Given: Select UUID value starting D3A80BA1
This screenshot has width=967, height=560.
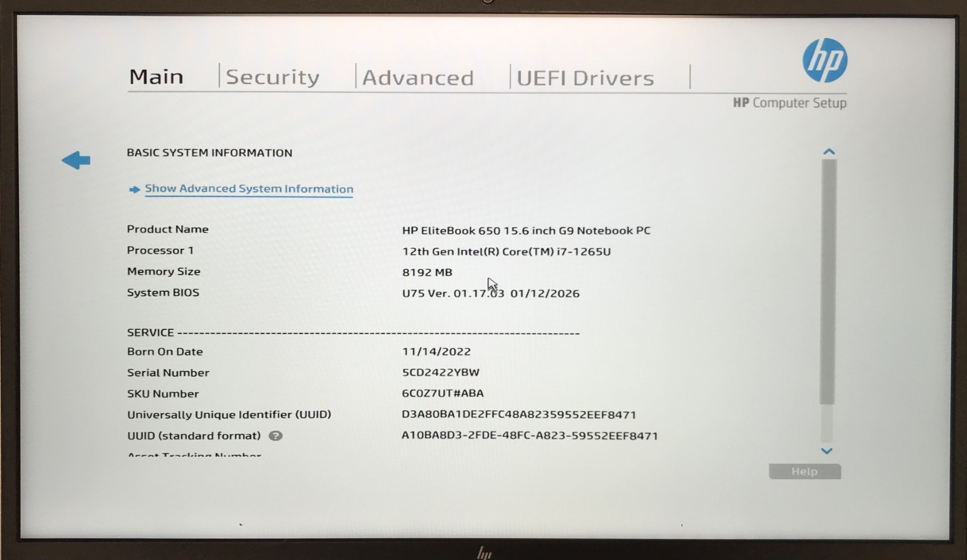Looking at the screenshot, I should 519,414.
